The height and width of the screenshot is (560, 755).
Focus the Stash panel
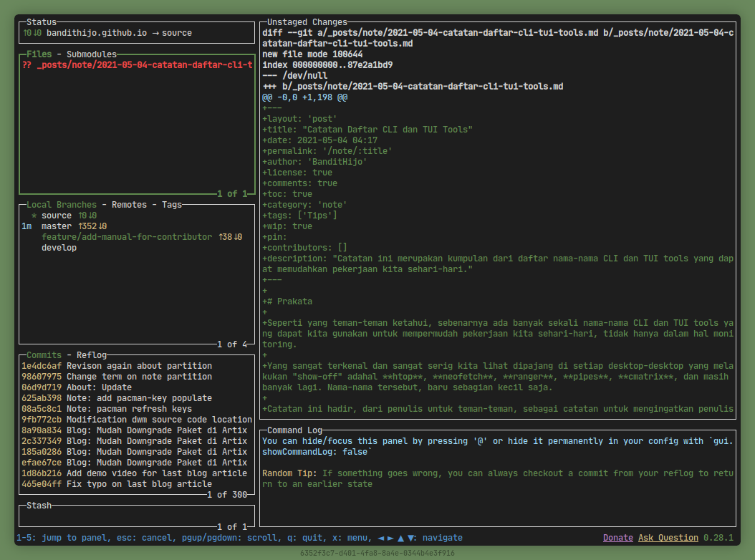tap(136, 516)
